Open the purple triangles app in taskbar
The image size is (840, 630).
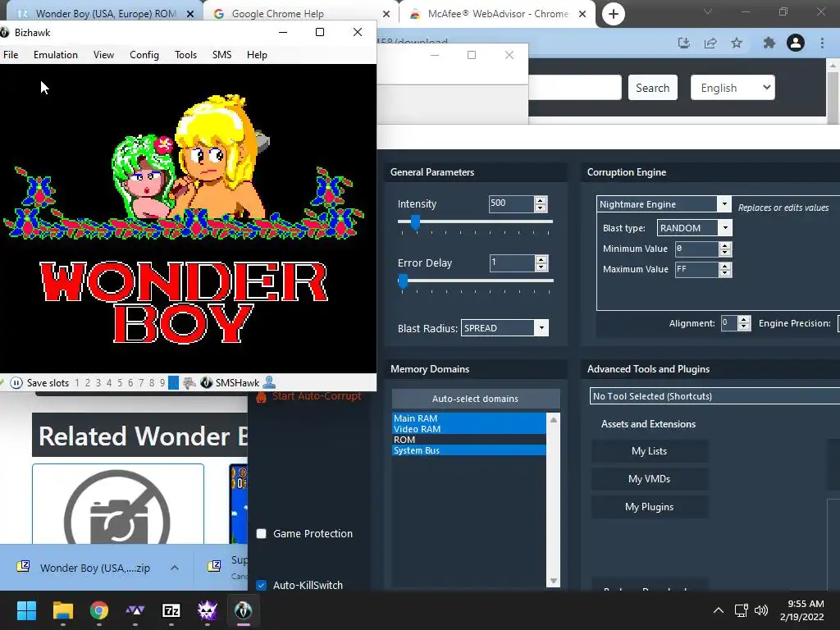pos(135,610)
